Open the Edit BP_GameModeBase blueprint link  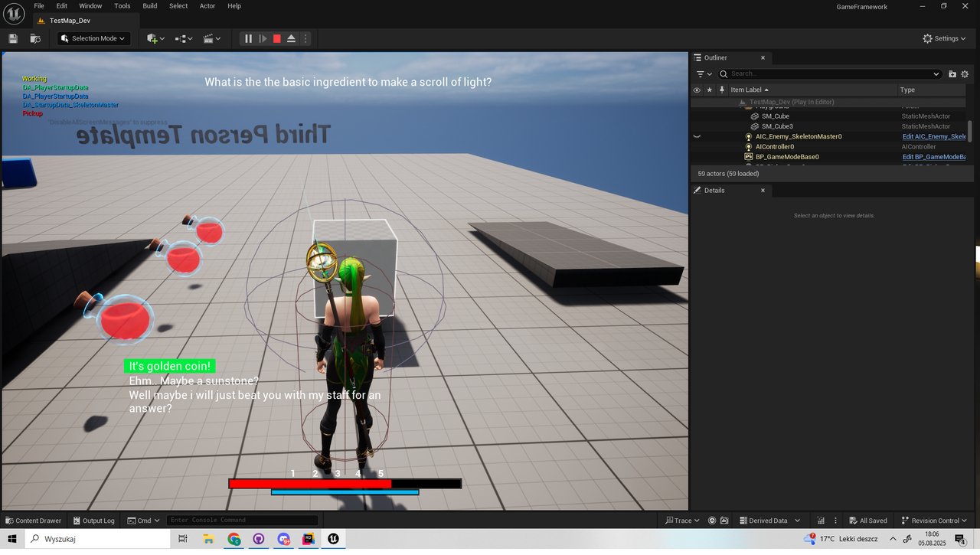pos(934,156)
